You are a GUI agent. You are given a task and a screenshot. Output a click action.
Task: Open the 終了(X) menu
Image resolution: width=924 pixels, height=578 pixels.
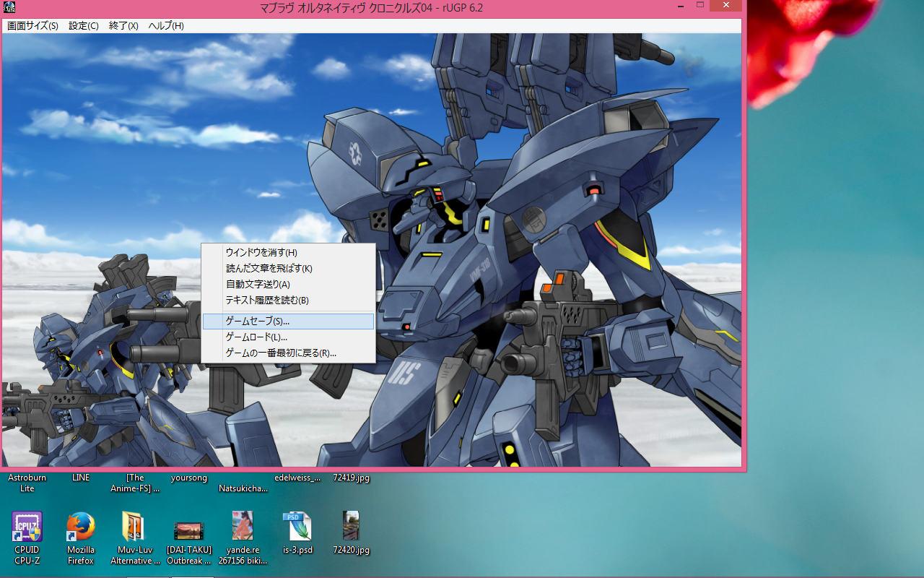point(123,26)
